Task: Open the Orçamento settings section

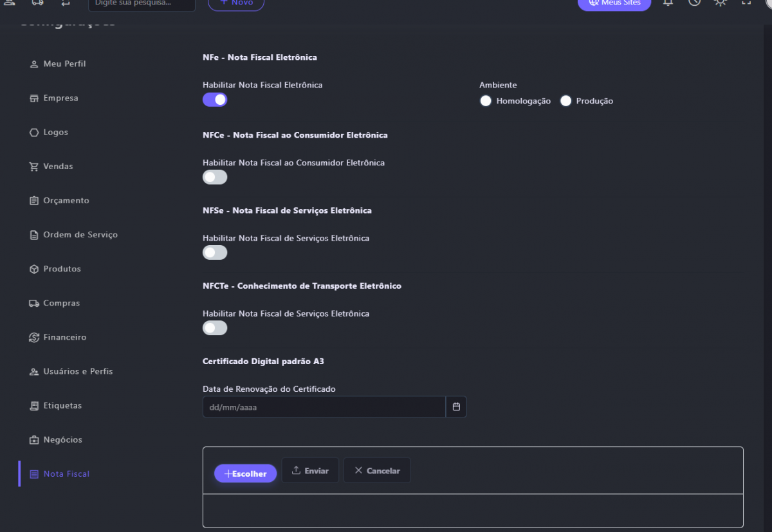Action: click(66, 201)
